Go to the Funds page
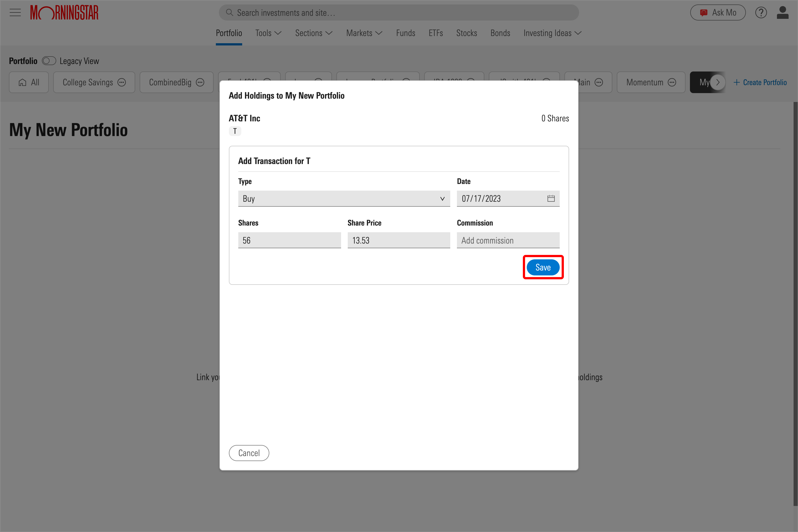 [405, 33]
